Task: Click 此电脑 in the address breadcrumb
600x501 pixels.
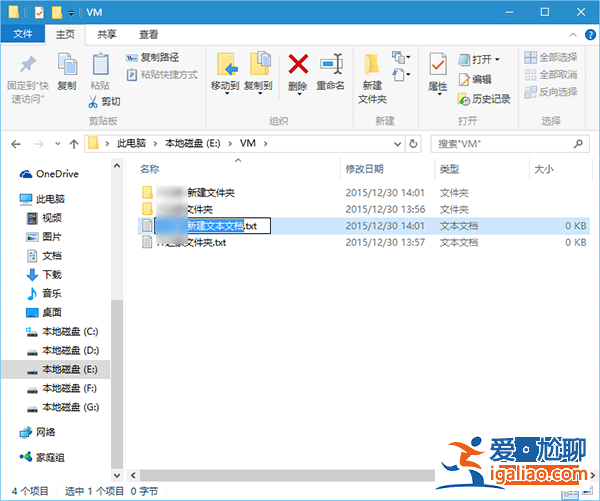Action: pos(131,143)
